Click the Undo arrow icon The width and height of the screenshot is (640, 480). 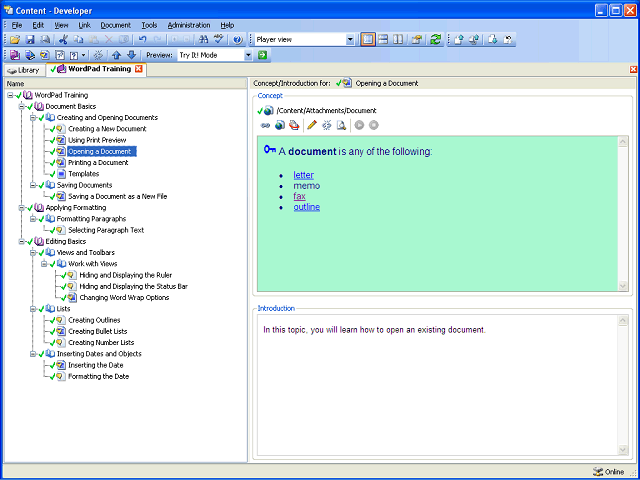(142, 40)
